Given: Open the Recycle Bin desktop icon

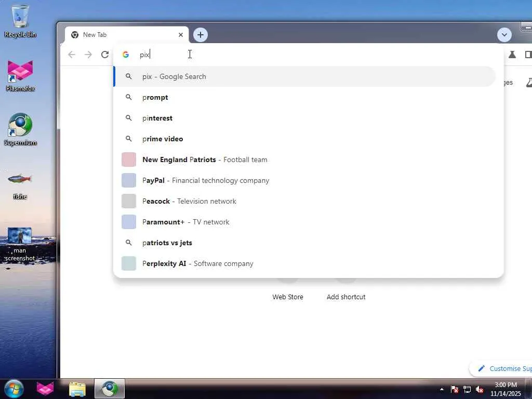Looking at the screenshot, I should point(20,21).
